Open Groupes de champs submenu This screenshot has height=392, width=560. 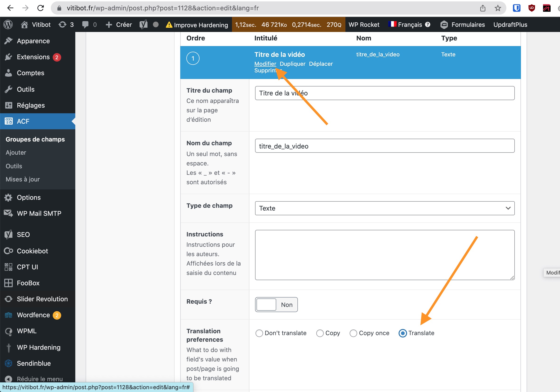[x=35, y=139]
